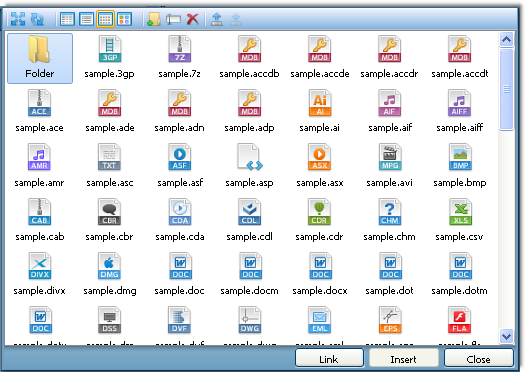The image size is (526, 372).
Task: Click the Link button
Action: pyautogui.click(x=329, y=359)
